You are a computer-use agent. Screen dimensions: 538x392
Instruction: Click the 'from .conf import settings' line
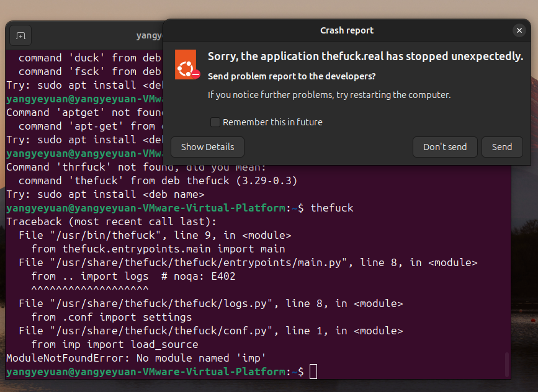pyautogui.click(x=112, y=317)
